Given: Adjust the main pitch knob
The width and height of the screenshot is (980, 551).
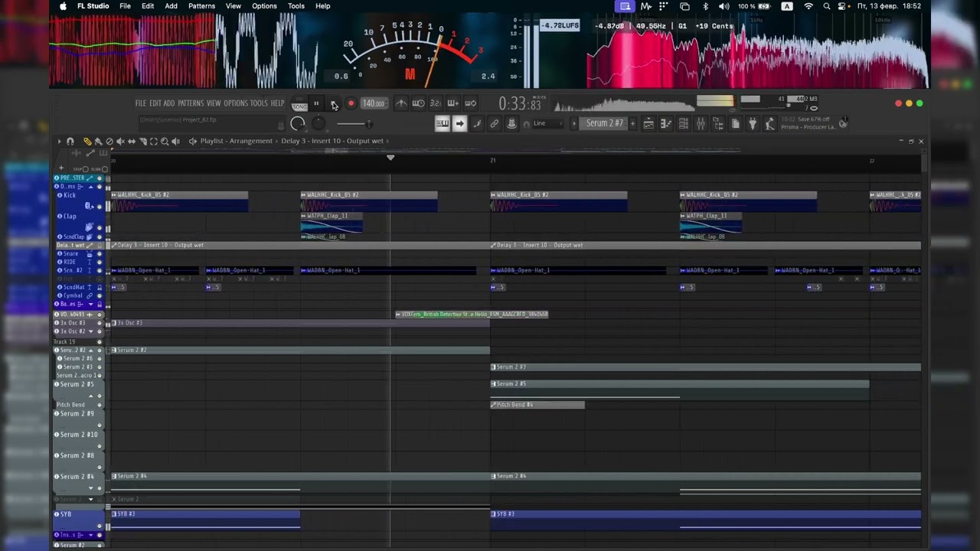Looking at the screenshot, I should coord(318,123).
